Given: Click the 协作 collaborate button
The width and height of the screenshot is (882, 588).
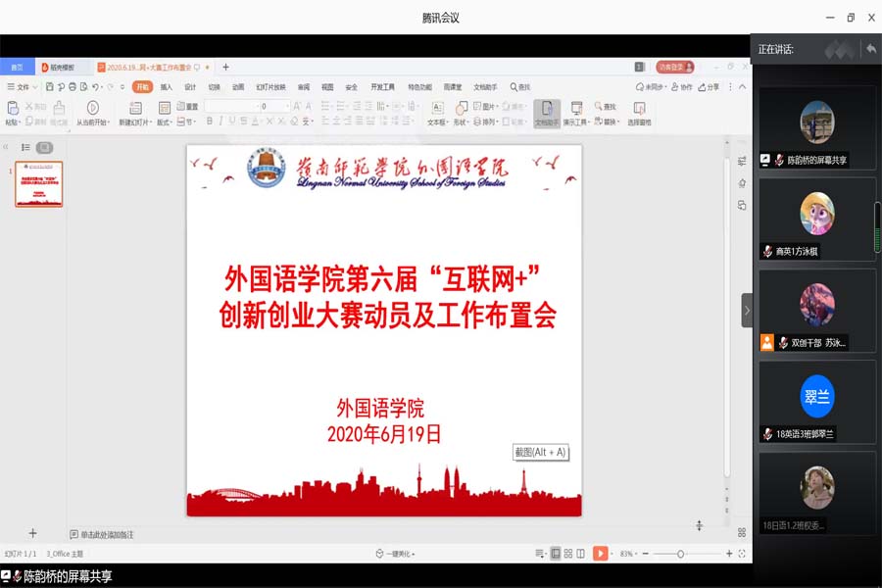Looking at the screenshot, I should pos(681,87).
